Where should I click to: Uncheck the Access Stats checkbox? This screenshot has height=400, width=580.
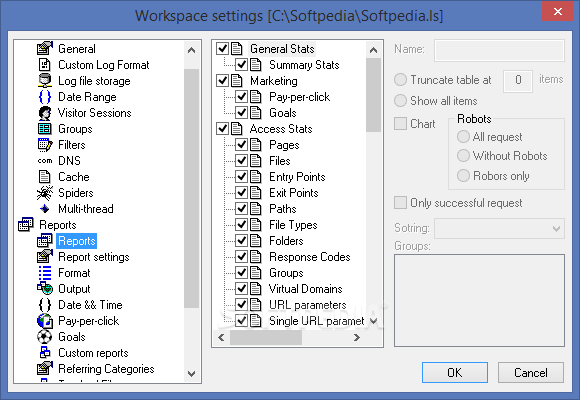click(x=222, y=129)
